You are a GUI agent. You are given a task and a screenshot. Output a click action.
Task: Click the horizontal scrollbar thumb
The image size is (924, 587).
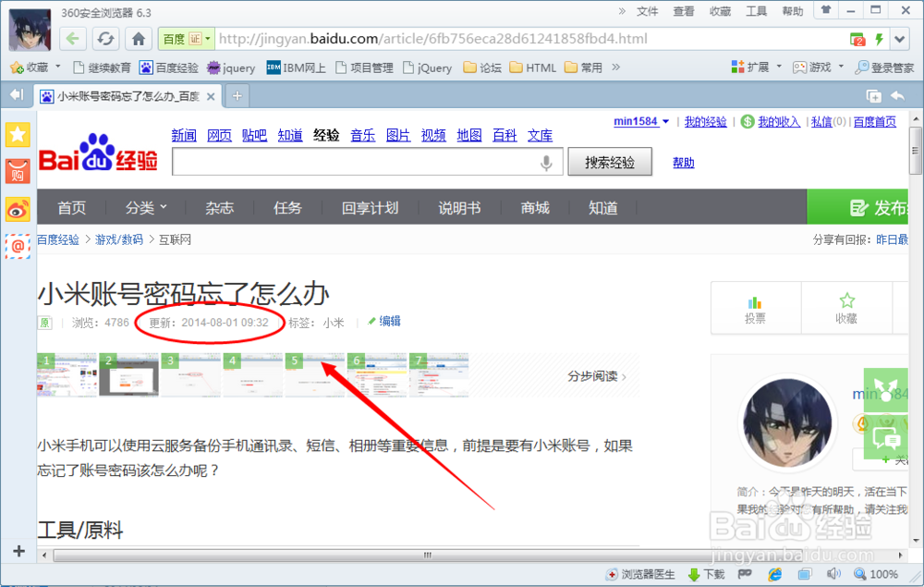[429, 556]
